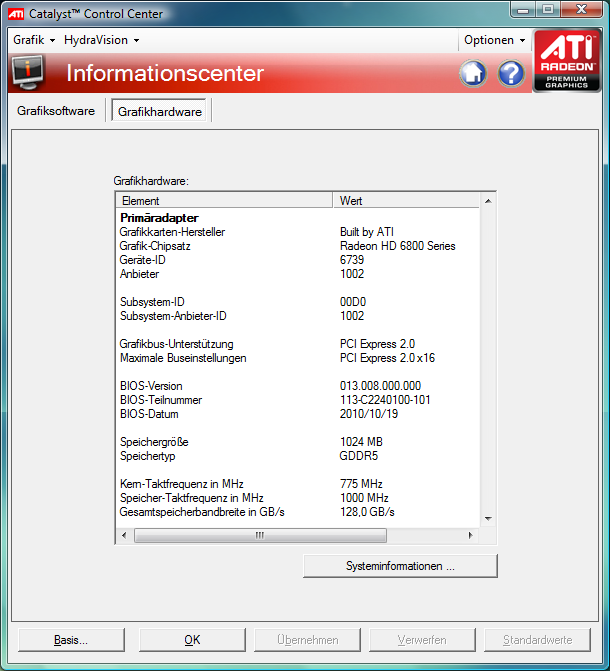This screenshot has width=610, height=671.
Task: Click the list's scroll down arrow
Action: pyautogui.click(x=488, y=519)
